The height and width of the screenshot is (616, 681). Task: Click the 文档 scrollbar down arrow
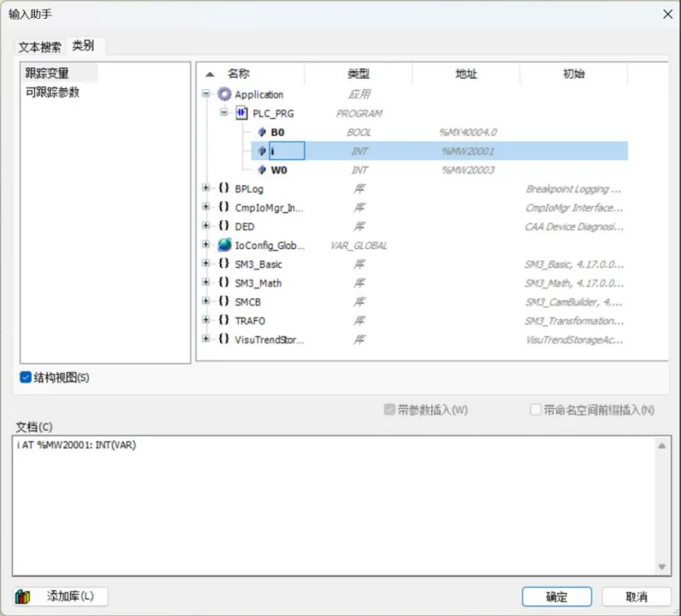click(x=661, y=566)
